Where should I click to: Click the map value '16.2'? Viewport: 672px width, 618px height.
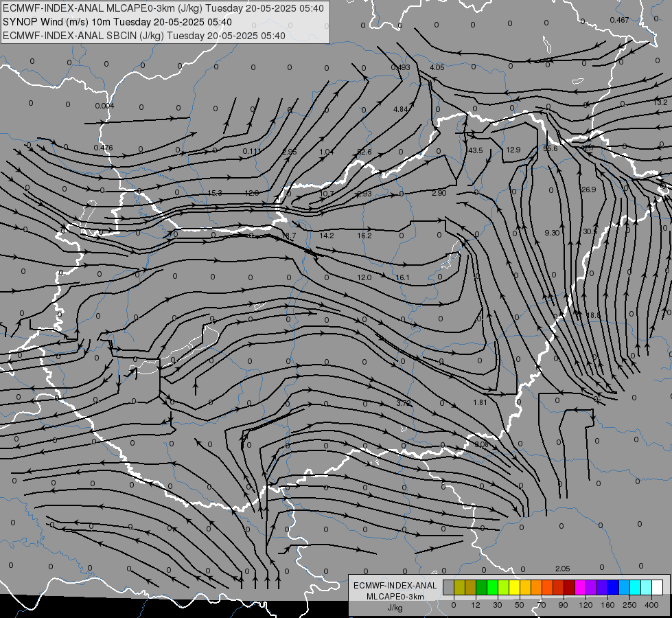pos(364,236)
